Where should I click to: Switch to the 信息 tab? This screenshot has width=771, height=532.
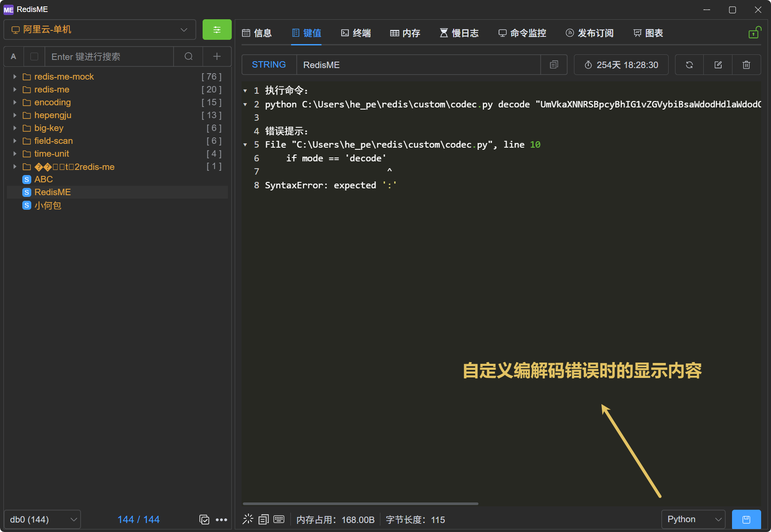[257, 33]
